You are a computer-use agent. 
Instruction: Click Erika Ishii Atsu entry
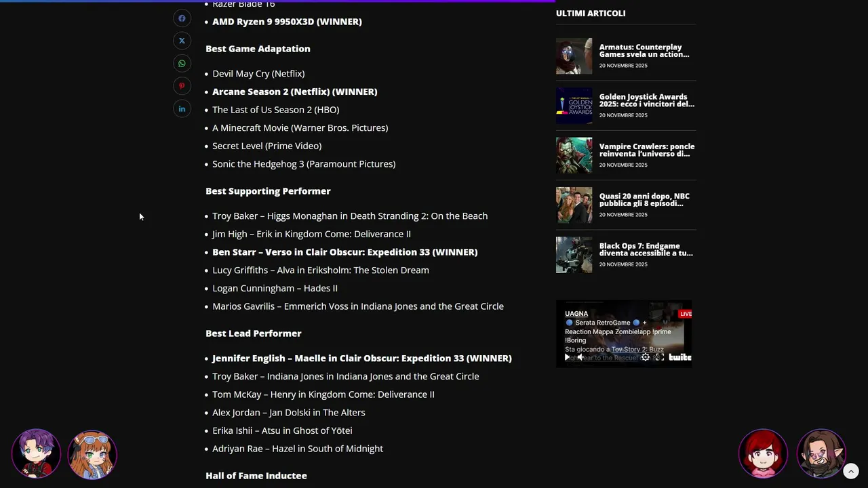[282, 430]
